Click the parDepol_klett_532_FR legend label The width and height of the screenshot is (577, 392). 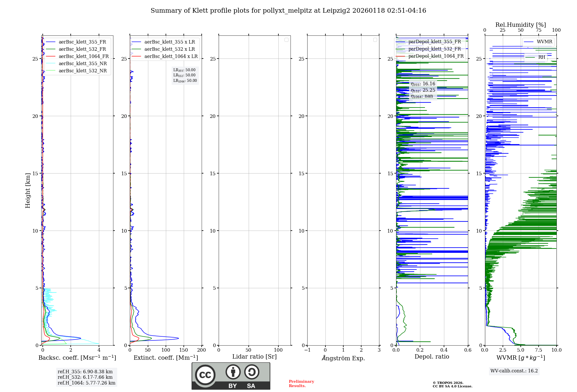point(434,49)
